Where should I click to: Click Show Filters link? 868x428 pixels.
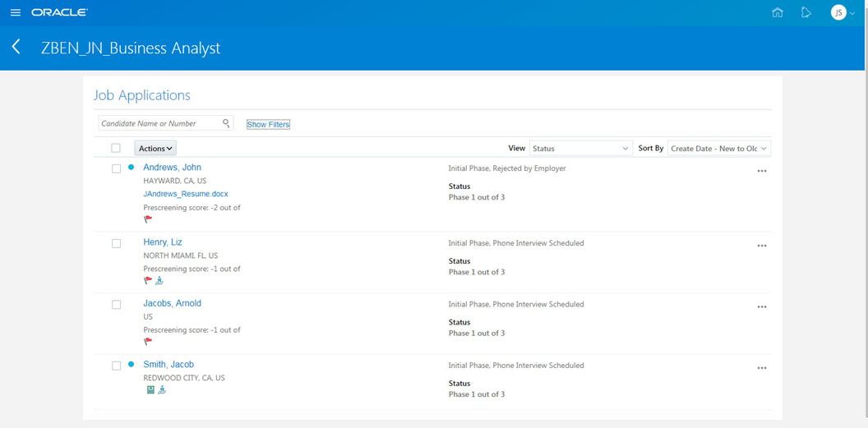[268, 124]
